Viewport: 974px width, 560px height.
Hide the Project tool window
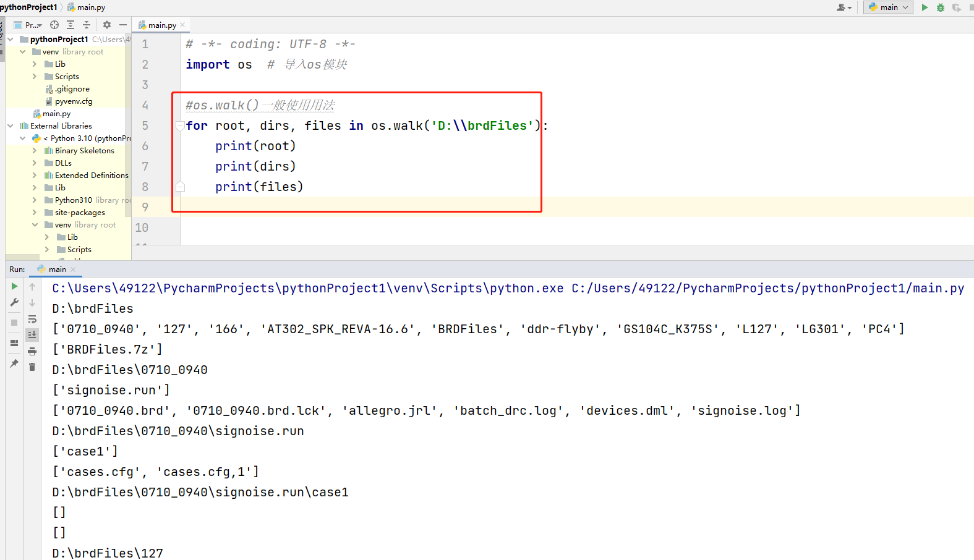point(123,25)
